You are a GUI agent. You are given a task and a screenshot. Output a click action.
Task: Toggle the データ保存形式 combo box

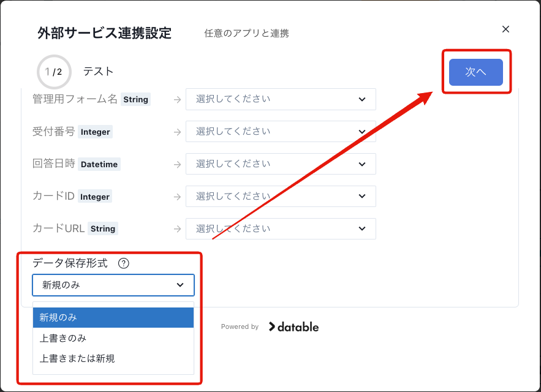coord(113,285)
